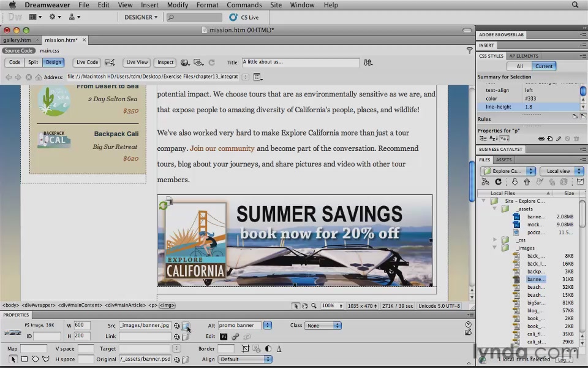
Task: Click the Join our community link
Action: [x=222, y=148]
